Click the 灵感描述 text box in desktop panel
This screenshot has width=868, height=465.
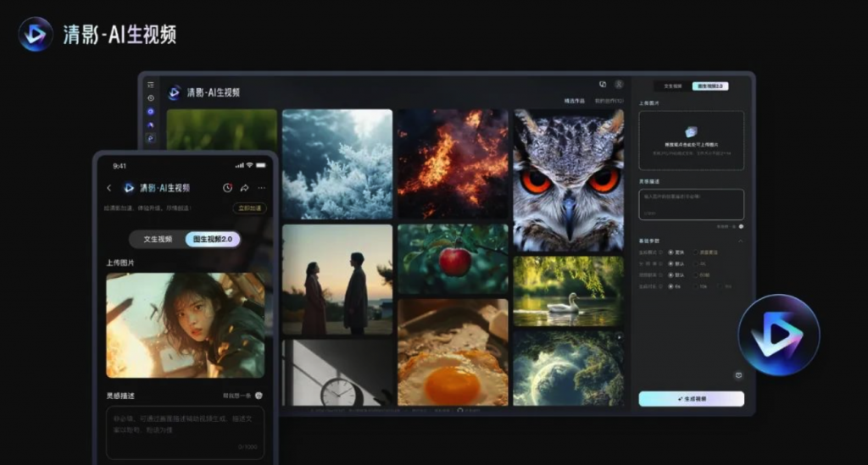[692, 205]
